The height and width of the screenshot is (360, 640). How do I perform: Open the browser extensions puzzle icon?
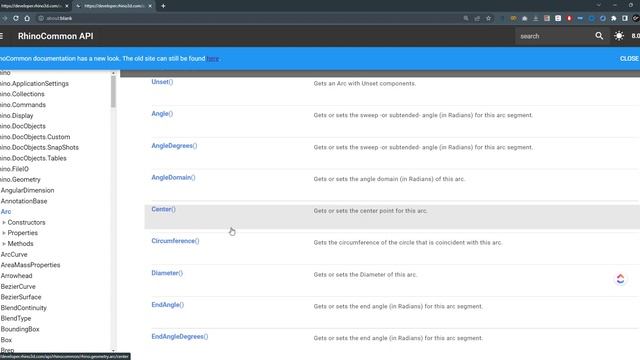coord(613,18)
